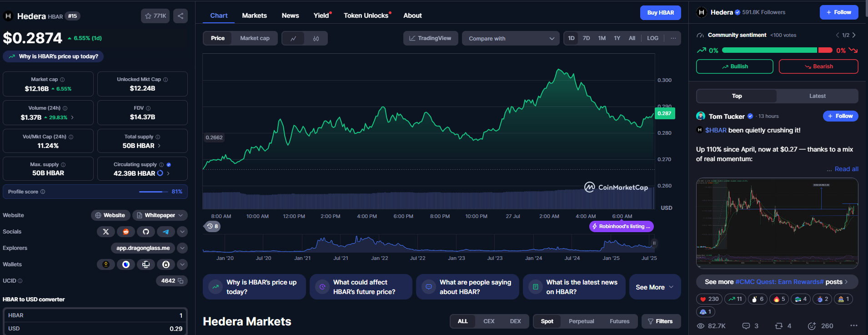Open the Telegram social link
The image size is (868, 335).
coord(166,232)
